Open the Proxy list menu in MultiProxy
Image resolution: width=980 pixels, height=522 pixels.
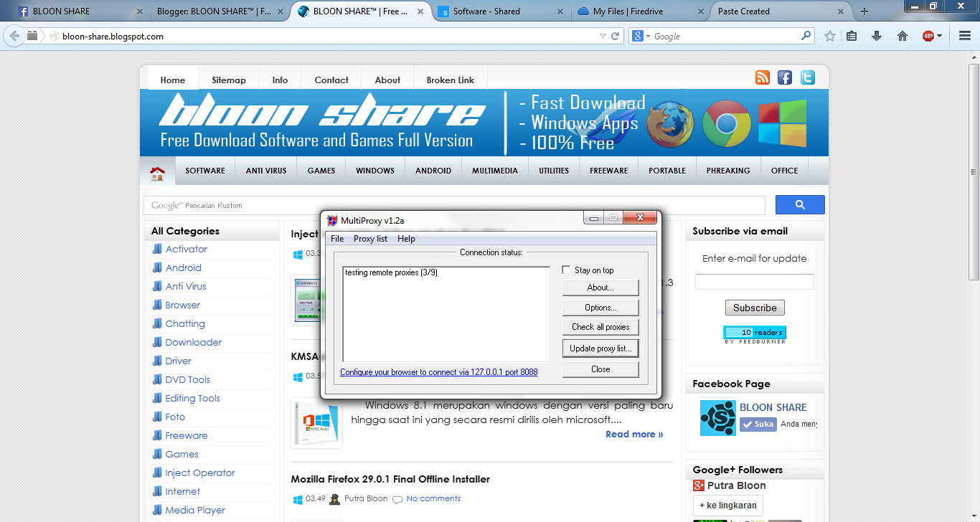tap(370, 239)
